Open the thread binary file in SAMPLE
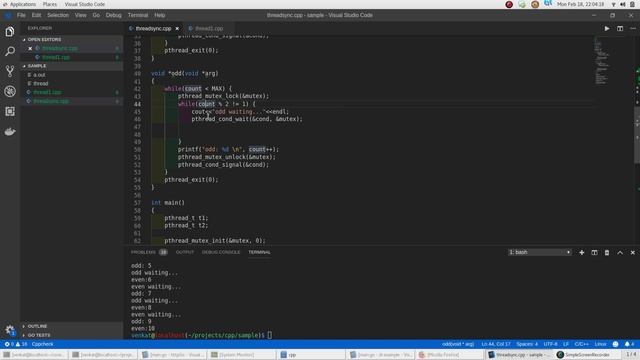The image size is (640, 360). coord(71,84)
